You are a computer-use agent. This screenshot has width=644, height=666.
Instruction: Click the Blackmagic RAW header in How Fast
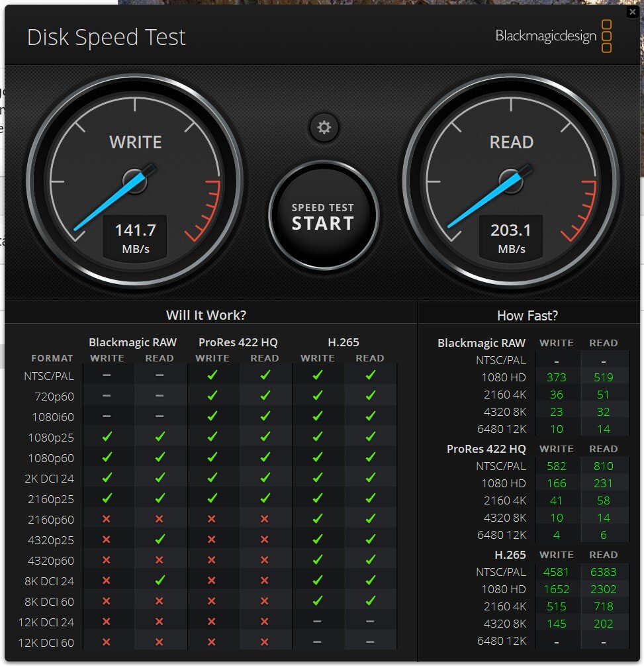(x=481, y=343)
